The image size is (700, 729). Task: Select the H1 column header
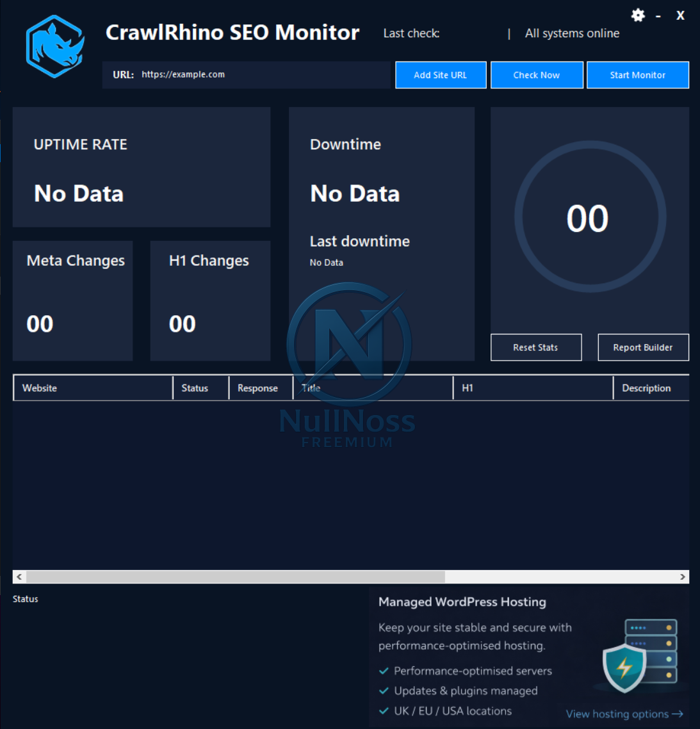pos(467,388)
